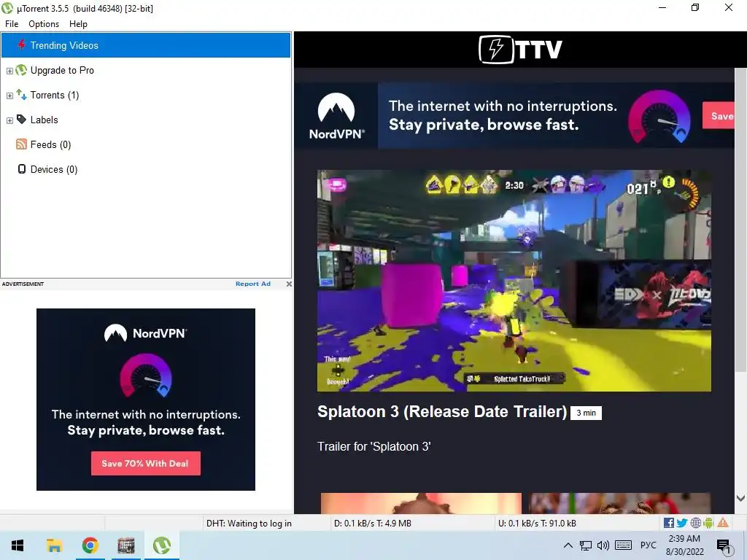Click the РУС language indicator
Image resolution: width=747 pixels, height=560 pixels.
click(x=648, y=545)
